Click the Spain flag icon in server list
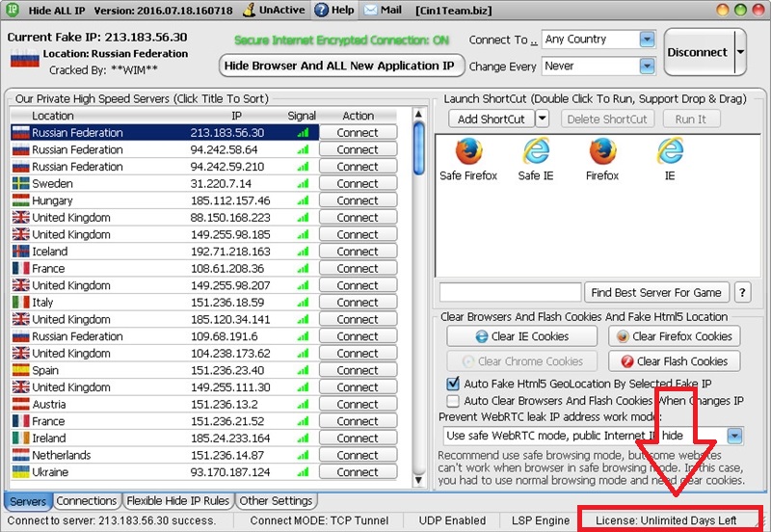The height and width of the screenshot is (532, 771). (x=20, y=370)
